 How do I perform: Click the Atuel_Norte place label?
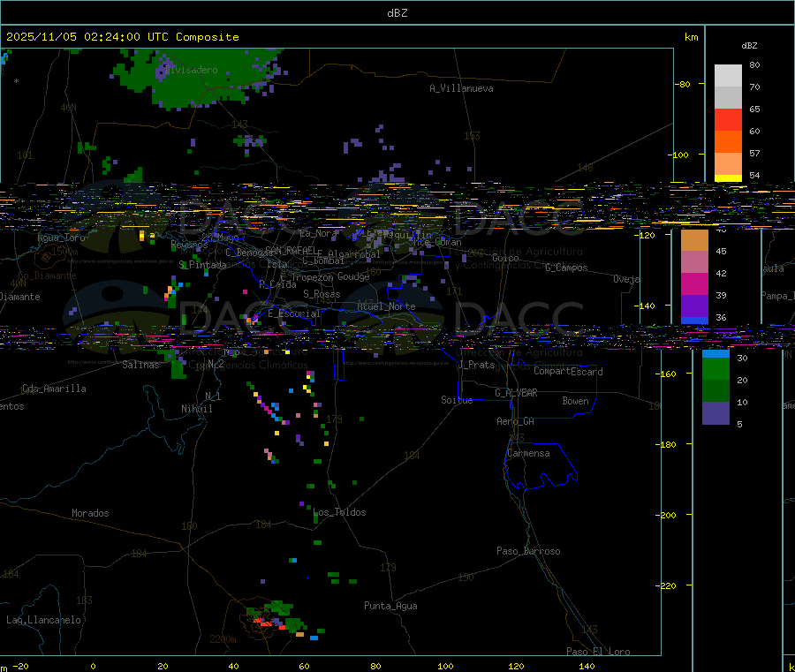(x=386, y=306)
